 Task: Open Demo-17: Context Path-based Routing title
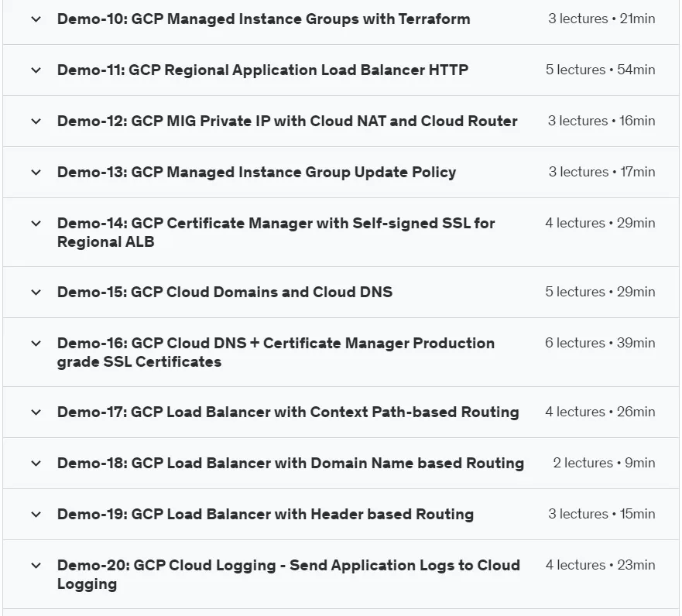(288, 412)
